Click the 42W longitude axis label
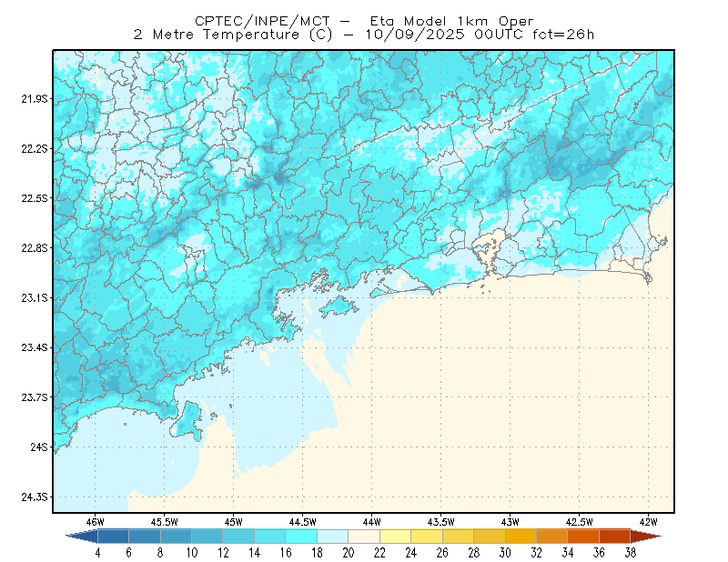 pyautogui.click(x=648, y=522)
